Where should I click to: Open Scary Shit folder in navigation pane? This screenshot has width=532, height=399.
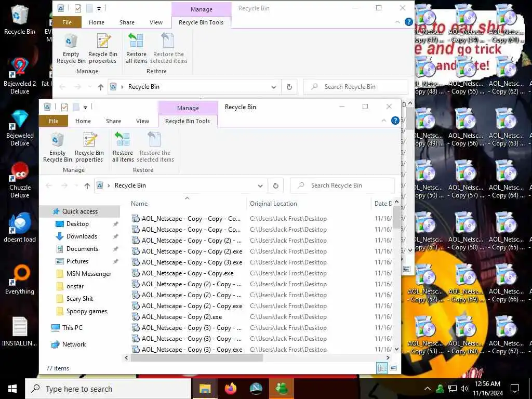pos(79,299)
